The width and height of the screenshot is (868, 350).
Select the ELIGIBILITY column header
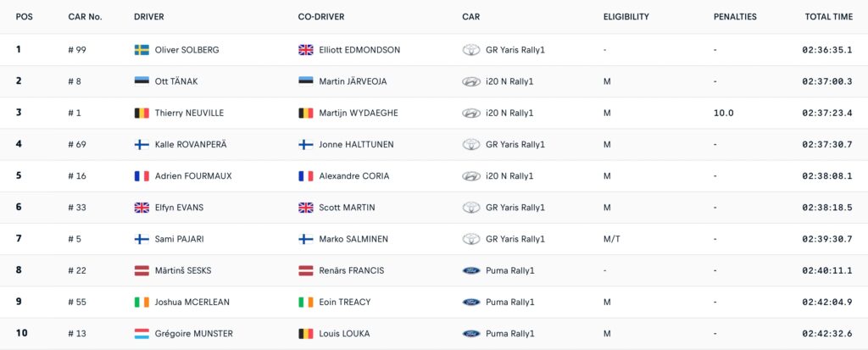(626, 17)
